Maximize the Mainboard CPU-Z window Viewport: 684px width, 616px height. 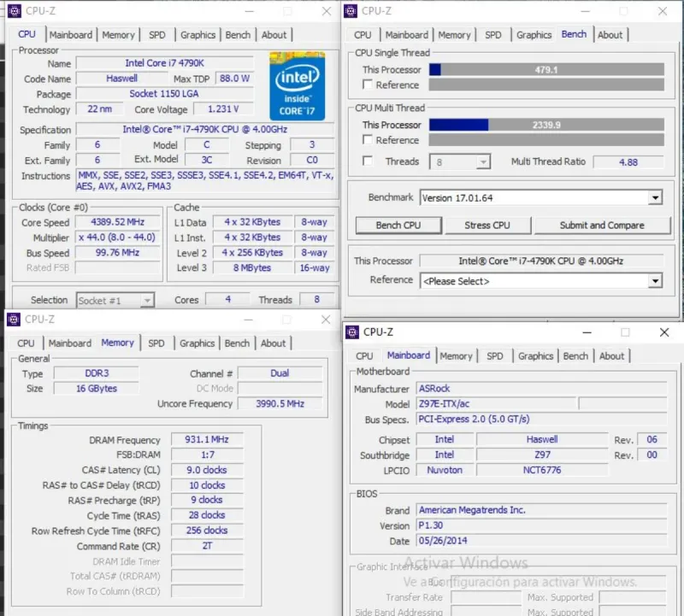click(x=625, y=332)
